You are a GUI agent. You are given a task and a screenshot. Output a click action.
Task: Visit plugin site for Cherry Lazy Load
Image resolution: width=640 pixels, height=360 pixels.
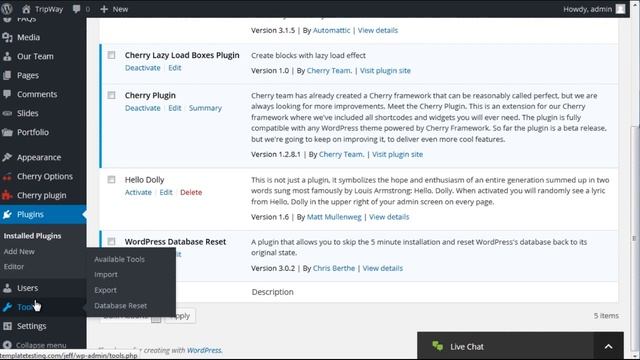click(385, 71)
